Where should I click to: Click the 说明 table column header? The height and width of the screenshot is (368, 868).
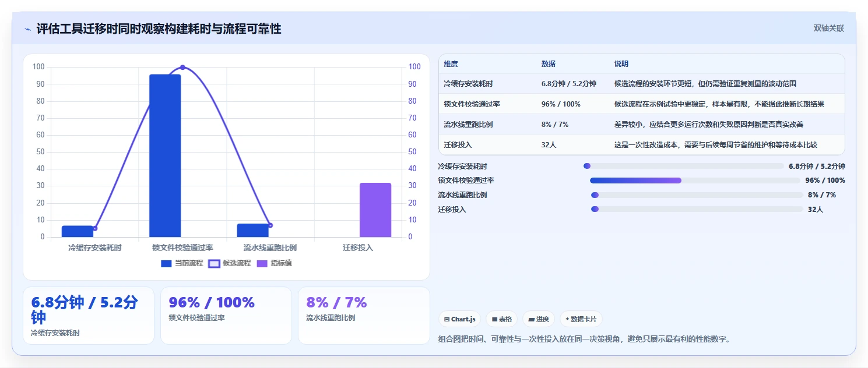click(x=621, y=64)
